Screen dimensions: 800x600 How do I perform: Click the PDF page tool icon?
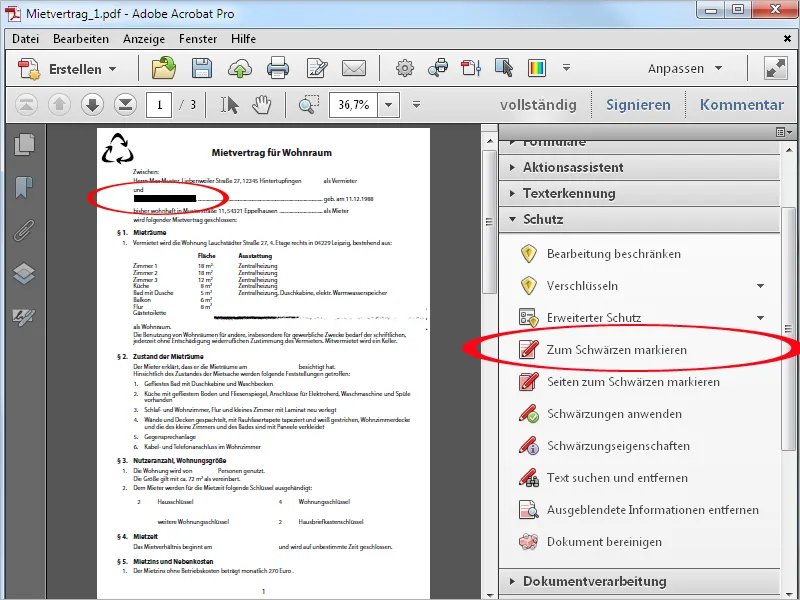(471, 68)
